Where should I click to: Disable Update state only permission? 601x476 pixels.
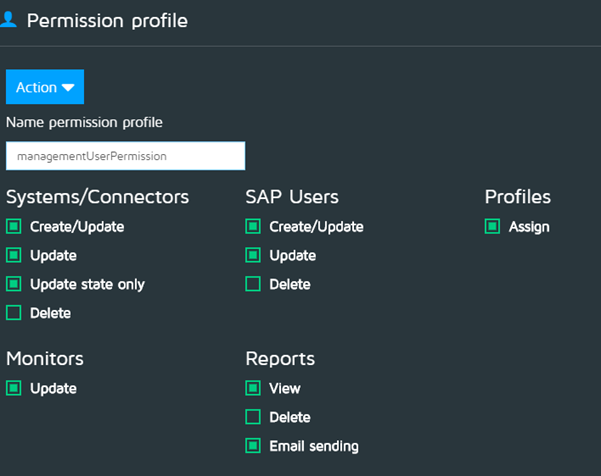click(13, 285)
